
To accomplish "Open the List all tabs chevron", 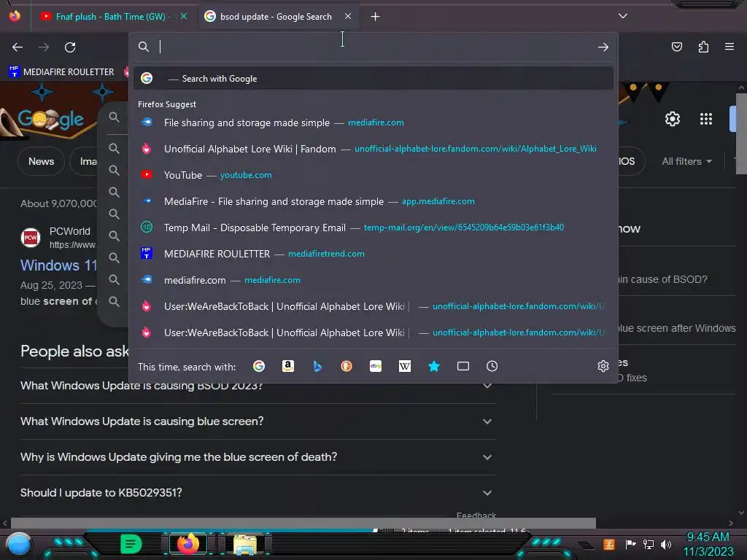I will (x=623, y=16).
